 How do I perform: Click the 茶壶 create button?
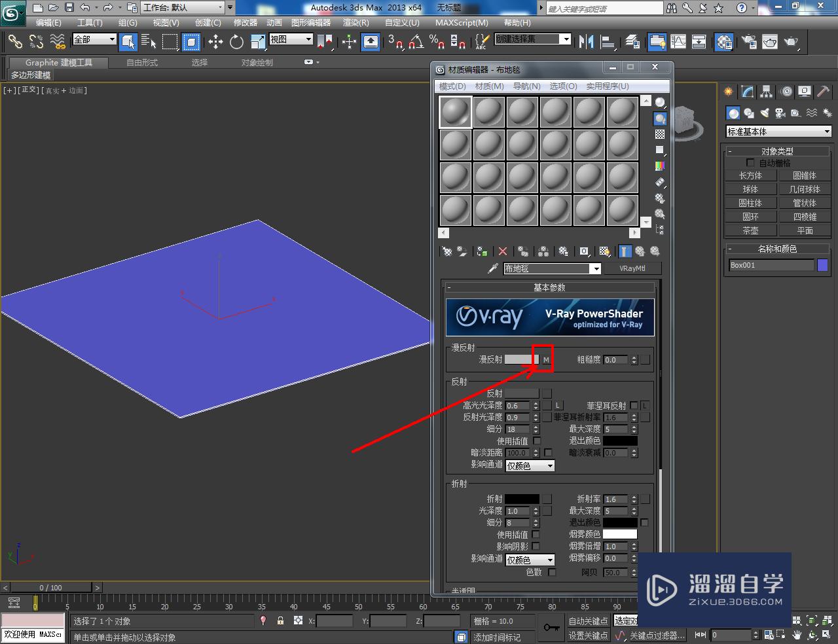point(750,230)
